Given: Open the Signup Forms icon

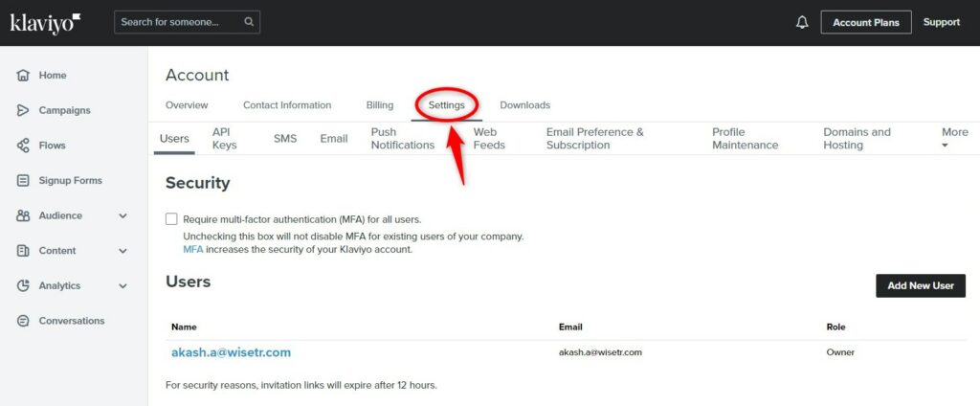Looking at the screenshot, I should coord(23,180).
